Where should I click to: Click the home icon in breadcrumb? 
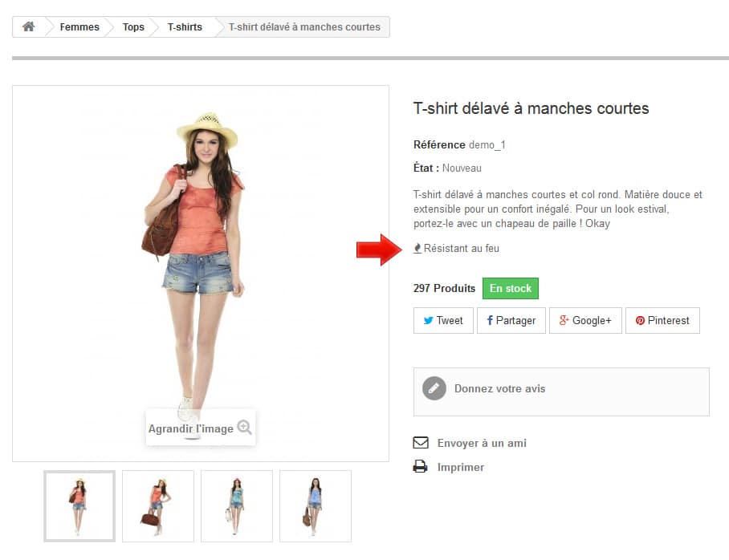28,26
